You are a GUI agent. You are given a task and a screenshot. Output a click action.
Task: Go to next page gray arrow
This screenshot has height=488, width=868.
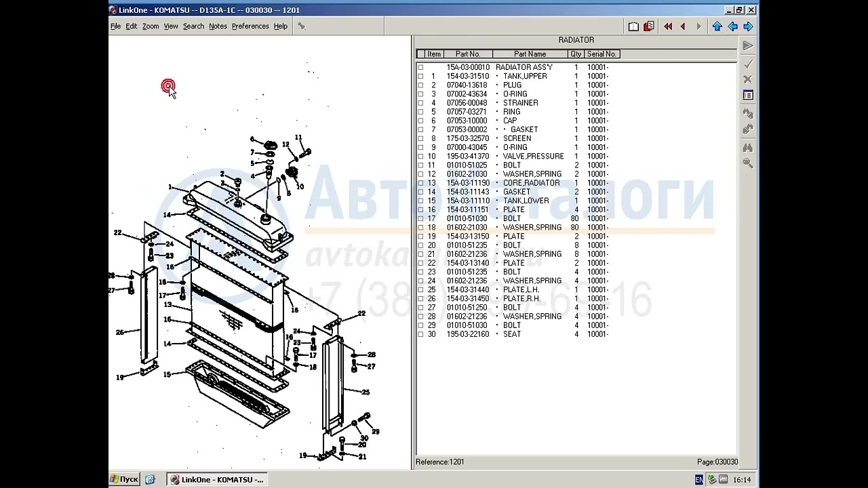click(698, 26)
